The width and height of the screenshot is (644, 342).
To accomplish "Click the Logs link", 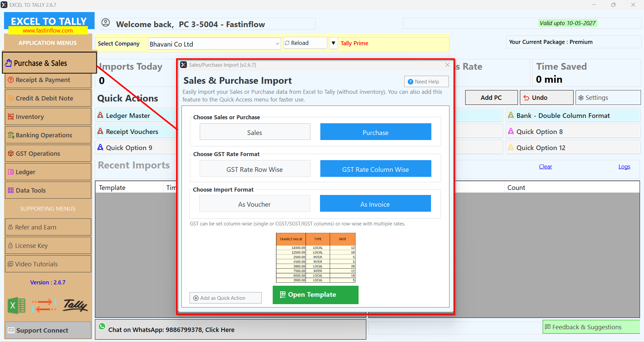I will [624, 166].
